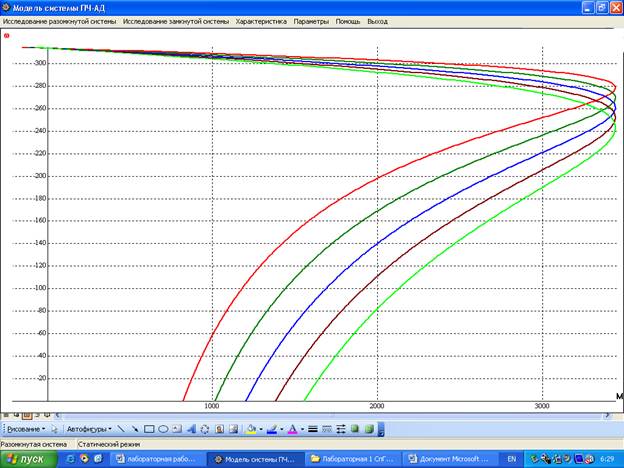Apply the yellow Fill Color bucket

[252, 429]
